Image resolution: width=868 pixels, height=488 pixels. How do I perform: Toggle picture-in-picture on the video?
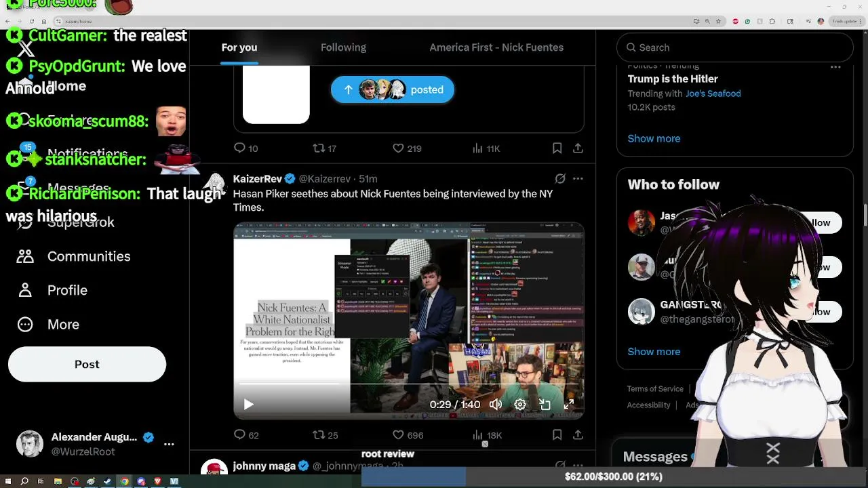coord(545,405)
